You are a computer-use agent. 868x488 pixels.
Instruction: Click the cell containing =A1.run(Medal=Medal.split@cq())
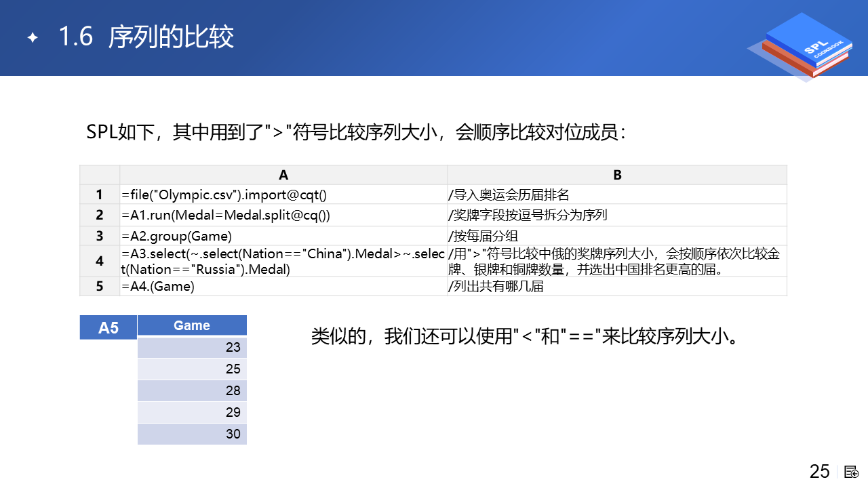coord(283,216)
